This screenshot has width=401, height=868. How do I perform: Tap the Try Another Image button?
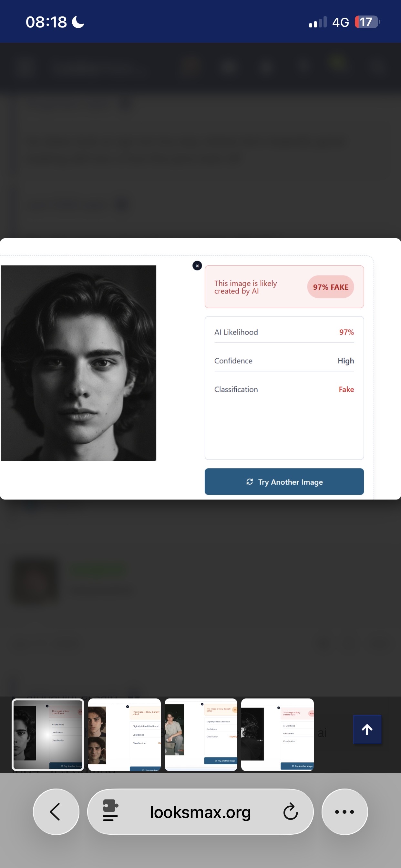coord(284,481)
